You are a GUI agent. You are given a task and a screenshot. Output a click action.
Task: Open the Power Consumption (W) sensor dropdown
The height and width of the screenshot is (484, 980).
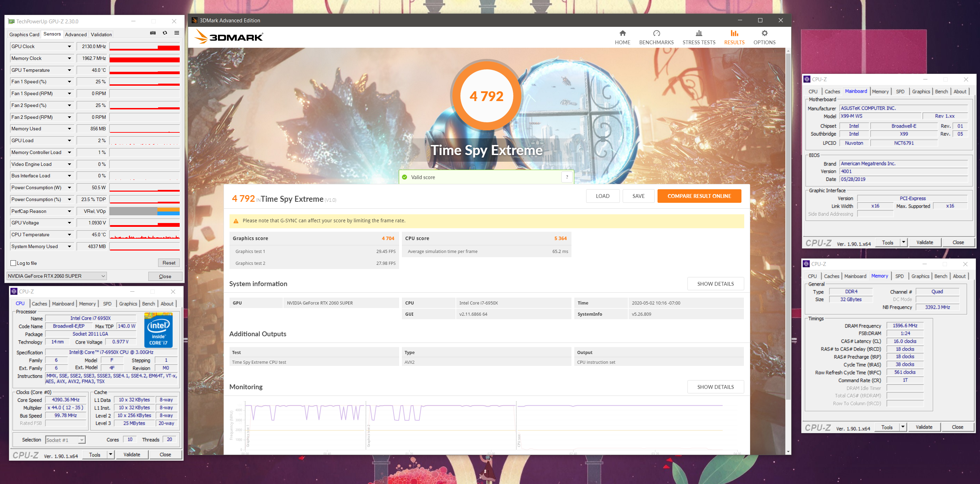[x=69, y=187]
